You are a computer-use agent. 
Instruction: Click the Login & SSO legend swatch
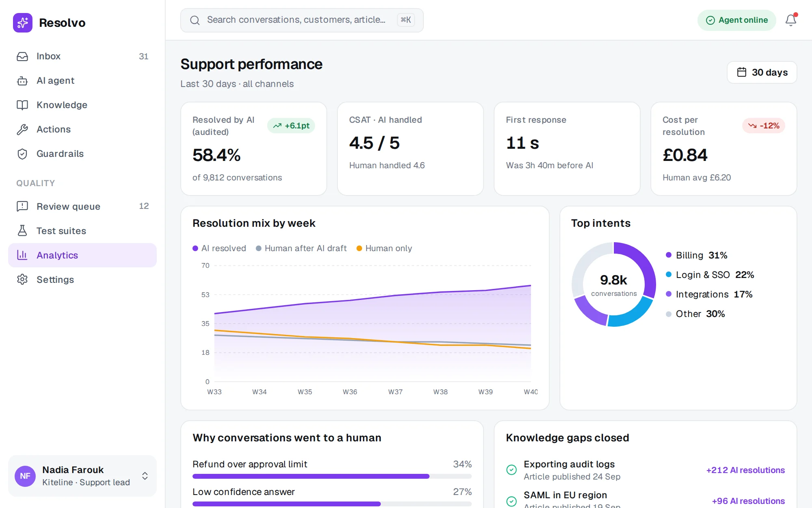point(669,275)
